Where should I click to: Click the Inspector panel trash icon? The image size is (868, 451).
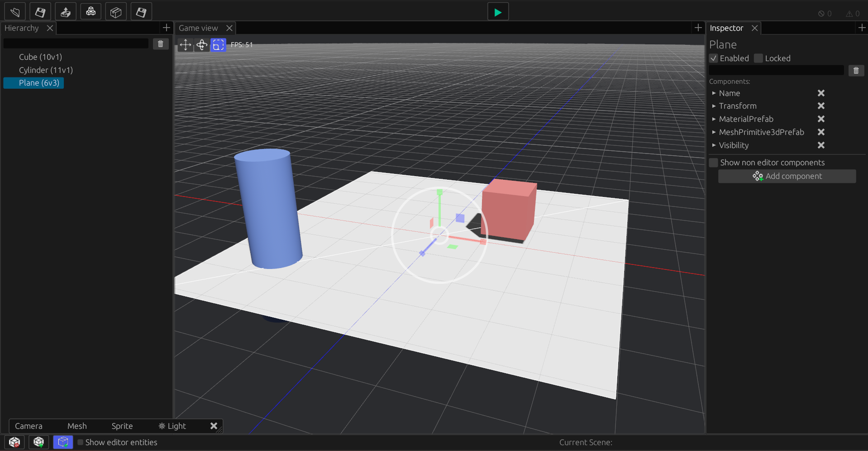click(x=856, y=71)
